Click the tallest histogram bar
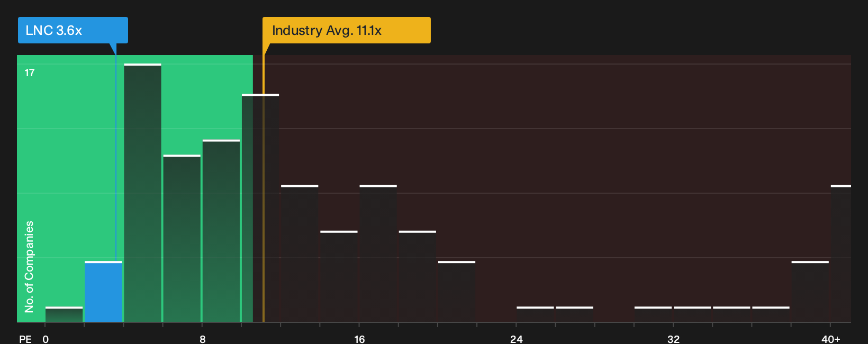The width and height of the screenshot is (868, 344). click(142, 193)
